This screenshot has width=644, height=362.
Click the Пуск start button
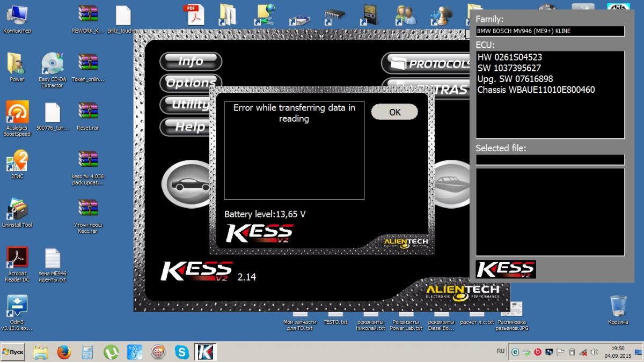14,352
